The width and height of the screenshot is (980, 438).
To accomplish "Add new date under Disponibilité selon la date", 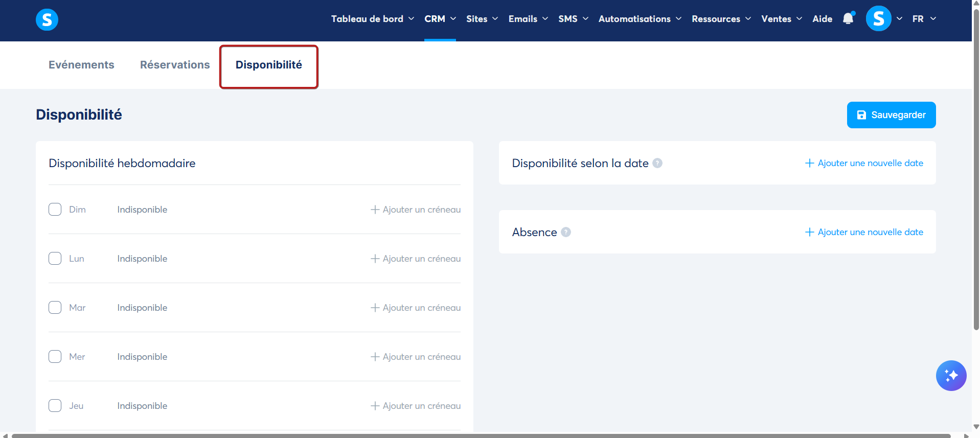I will point(864,163).
